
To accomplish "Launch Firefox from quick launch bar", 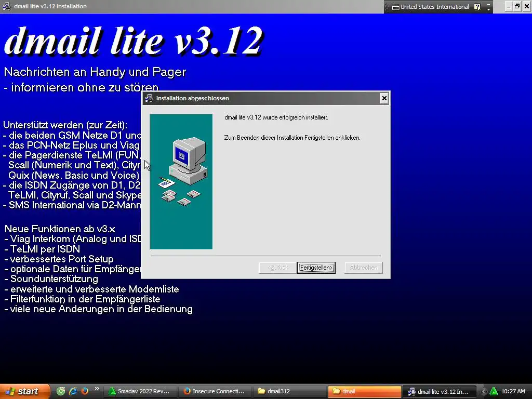I will (x=85, y=391).
